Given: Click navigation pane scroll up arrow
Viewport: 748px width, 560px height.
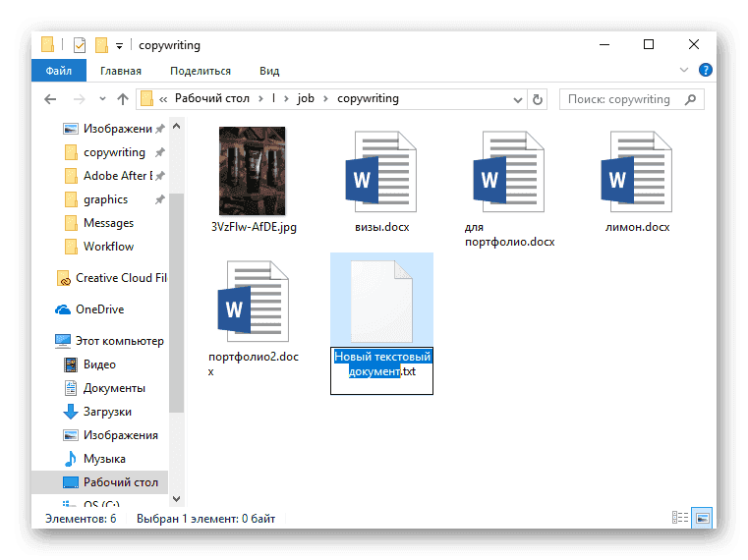Looking at the screenshot, I should point(177,127).
